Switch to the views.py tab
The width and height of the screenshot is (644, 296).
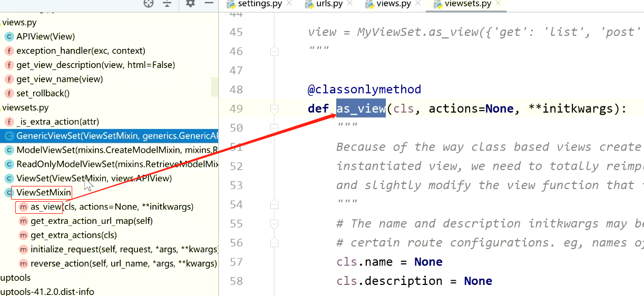(x=394, y=4)
